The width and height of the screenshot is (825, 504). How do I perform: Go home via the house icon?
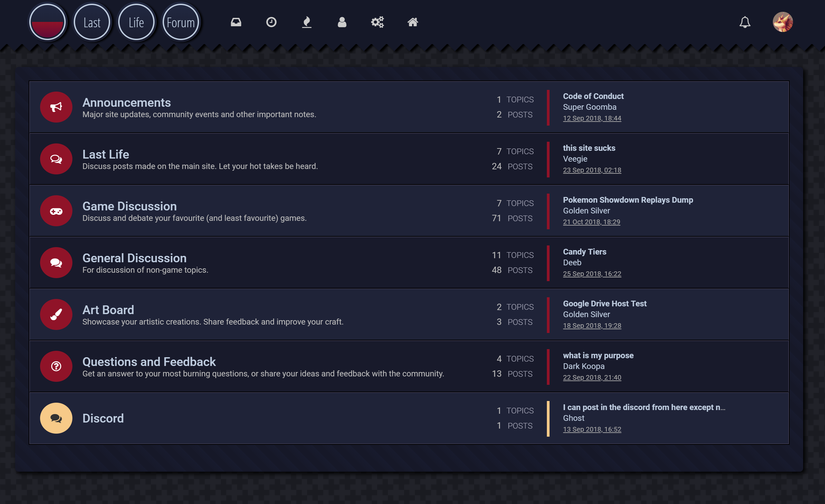412,22
